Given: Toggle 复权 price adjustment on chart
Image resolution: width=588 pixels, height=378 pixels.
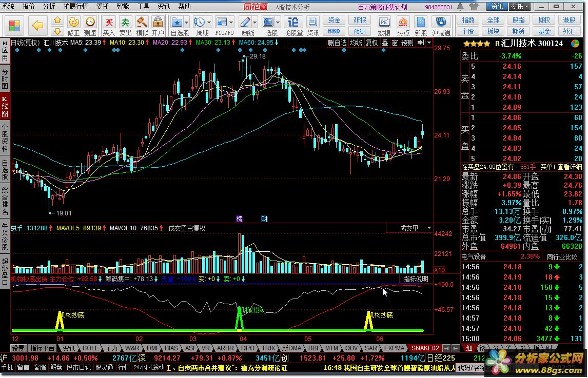Looking at the screenshot, I should coord(371,43).
